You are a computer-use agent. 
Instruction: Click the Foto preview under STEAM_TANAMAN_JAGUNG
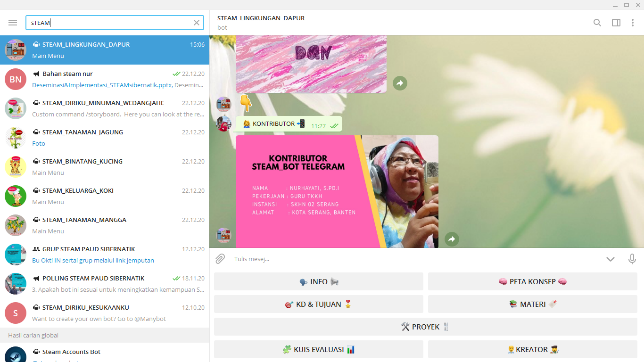coord(39,144)
